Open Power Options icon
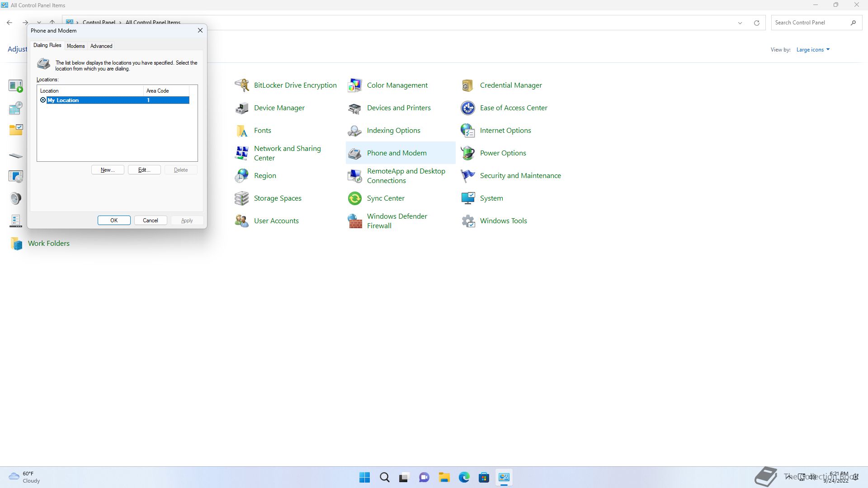The image size is (868, 488). tap(468, 153)
